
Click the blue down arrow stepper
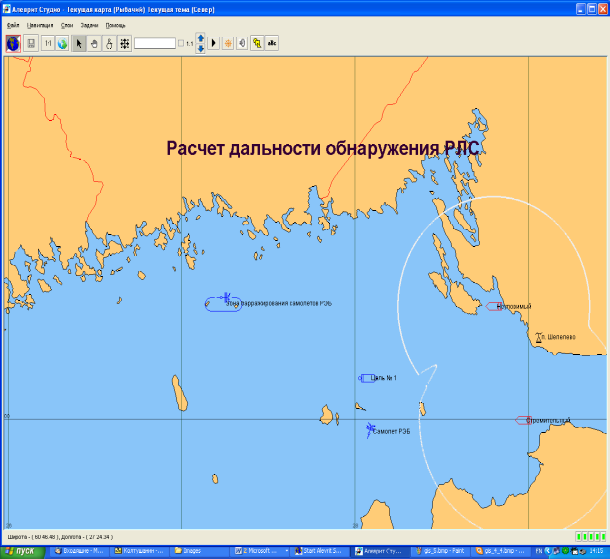point(200,49)
